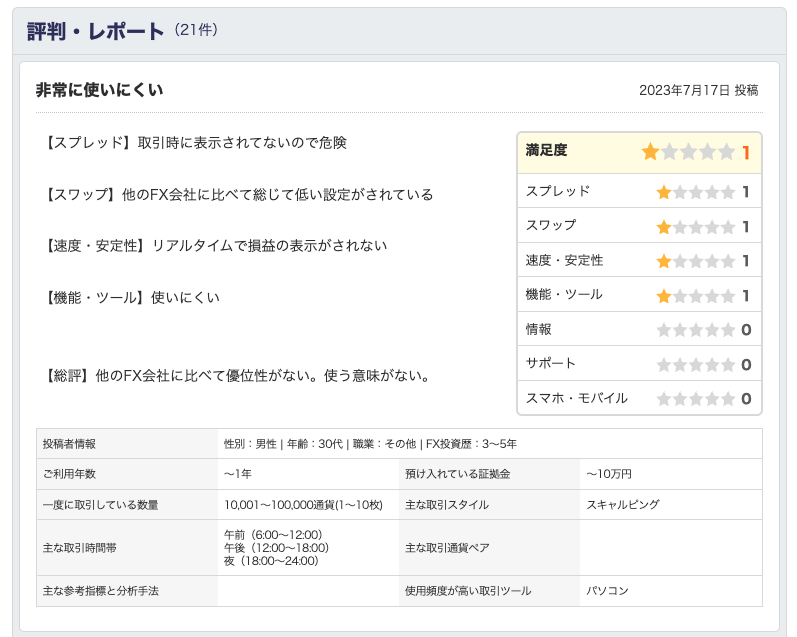
Task: Click the スワップ star rating icons
Action: pyautogui.click(x=695, y=227)
